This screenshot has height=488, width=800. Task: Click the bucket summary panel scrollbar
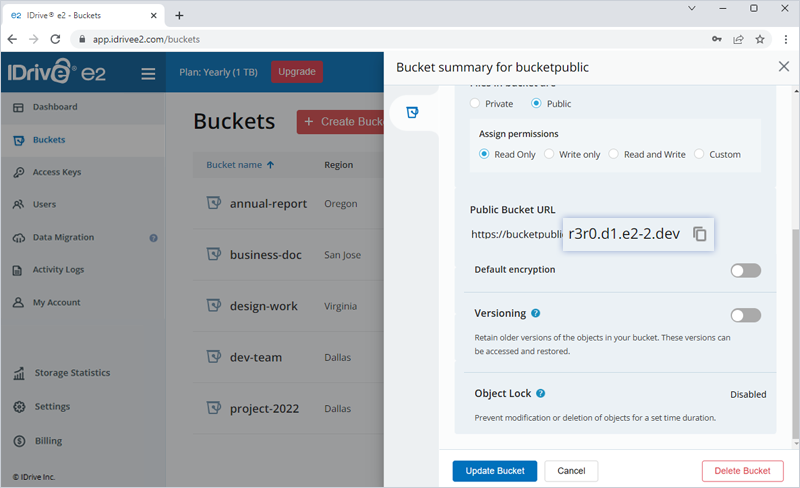[796, 334]
